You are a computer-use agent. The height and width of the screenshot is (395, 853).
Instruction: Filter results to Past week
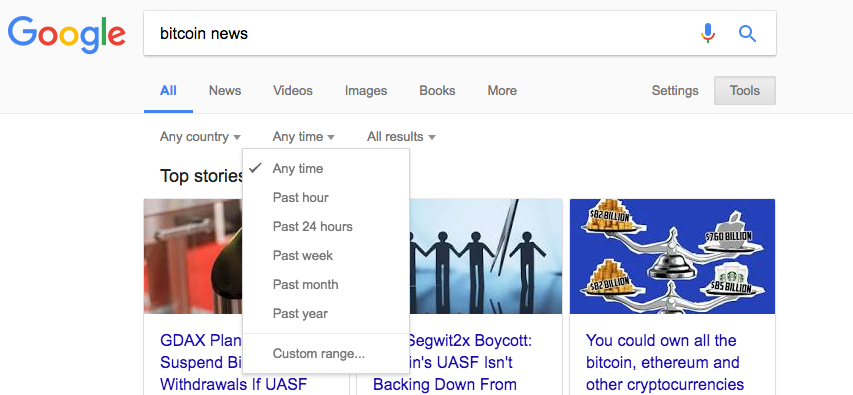click(x=326, y=256)
